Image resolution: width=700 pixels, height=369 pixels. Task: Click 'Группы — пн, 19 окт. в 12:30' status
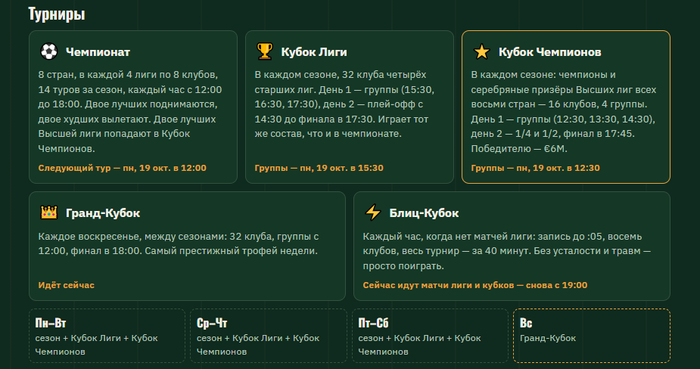[535, 168]
